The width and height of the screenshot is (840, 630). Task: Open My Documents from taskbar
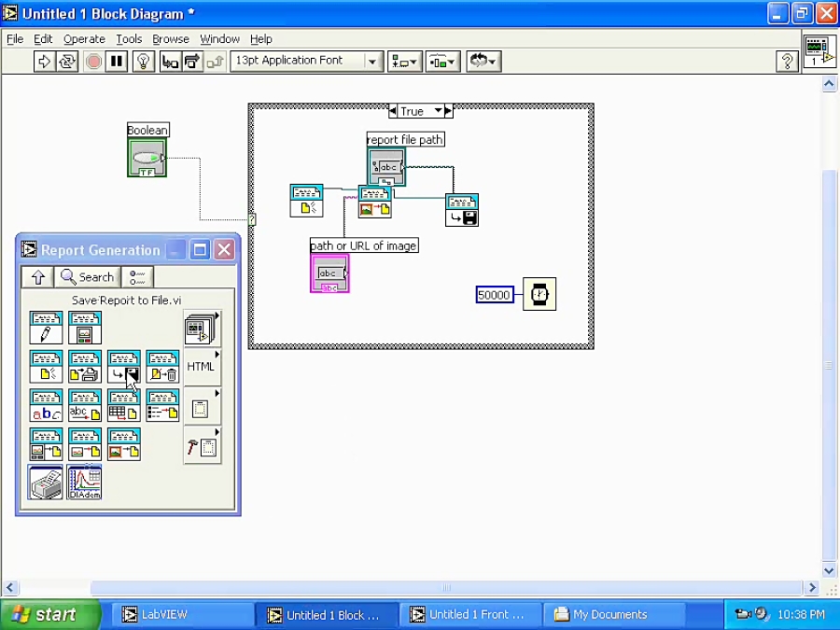[x=614, y=614]
